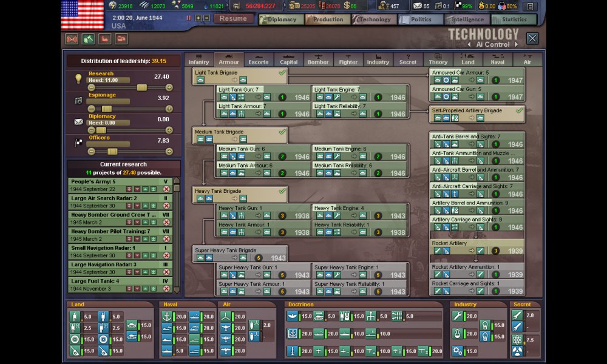Open the Bomber technology tab

pyautogui.click(x=318, y=59)
